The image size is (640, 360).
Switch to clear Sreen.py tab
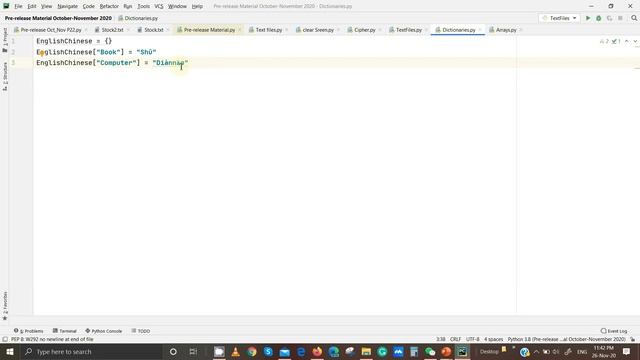318,30
